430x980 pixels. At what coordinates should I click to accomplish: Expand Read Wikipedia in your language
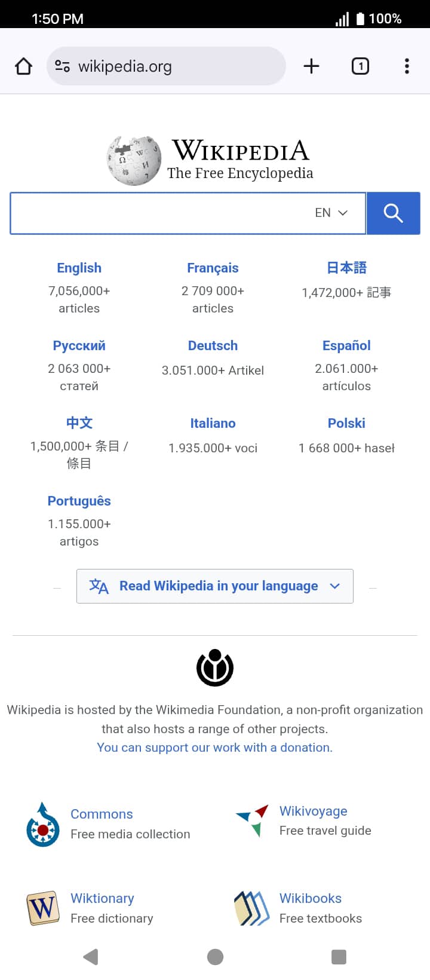215,586
